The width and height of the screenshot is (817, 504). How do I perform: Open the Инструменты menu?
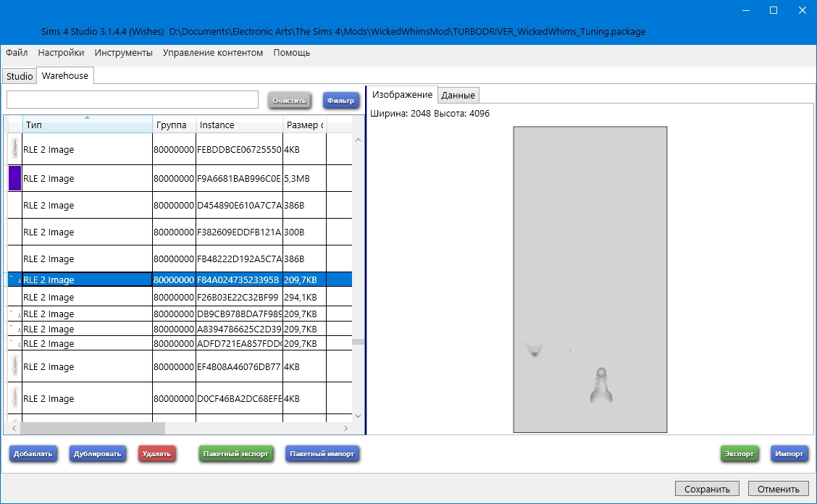click(123, 53)
